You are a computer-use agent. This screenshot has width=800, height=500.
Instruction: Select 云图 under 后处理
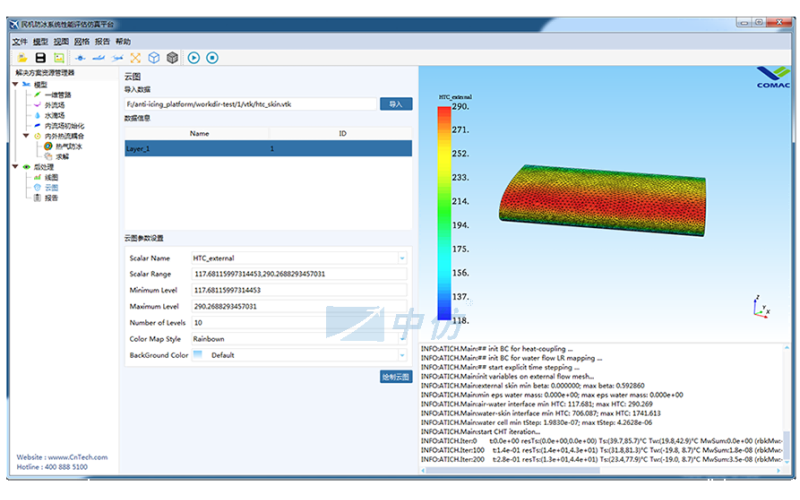52,187
